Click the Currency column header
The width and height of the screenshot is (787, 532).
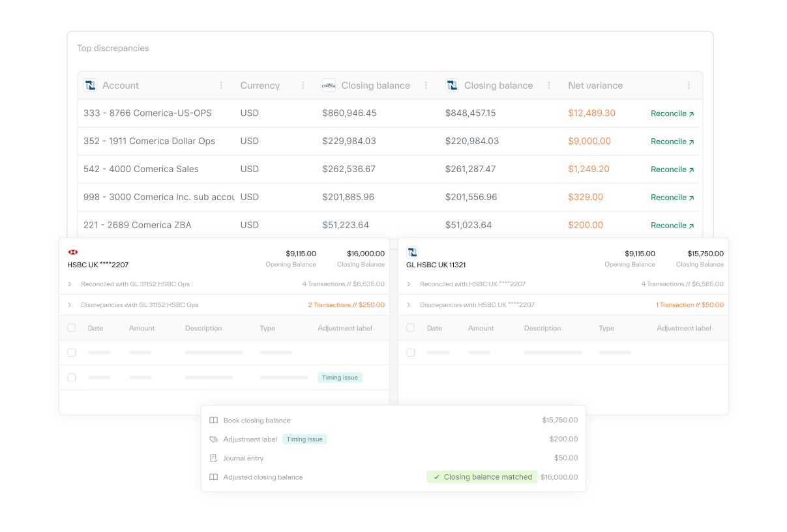coord(260,85)
